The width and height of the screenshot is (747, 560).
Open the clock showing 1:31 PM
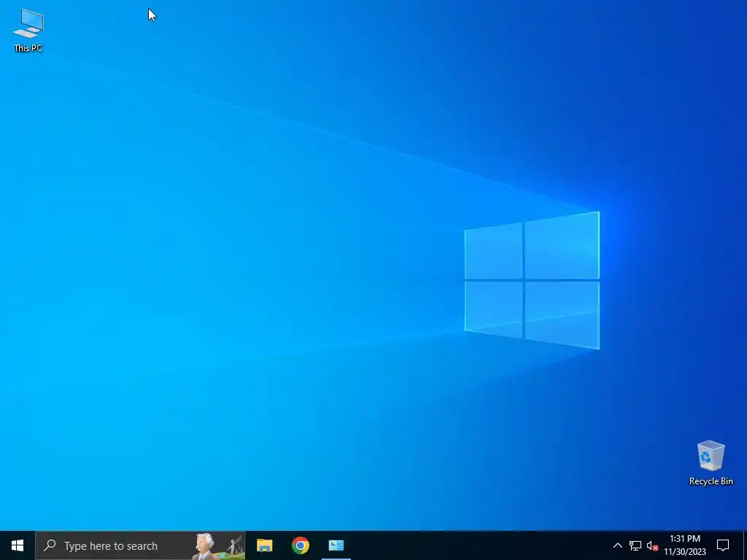coord(685,545)
